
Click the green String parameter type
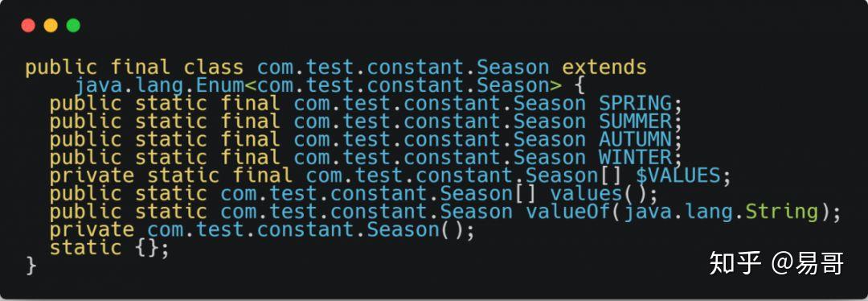click(781, 212)
